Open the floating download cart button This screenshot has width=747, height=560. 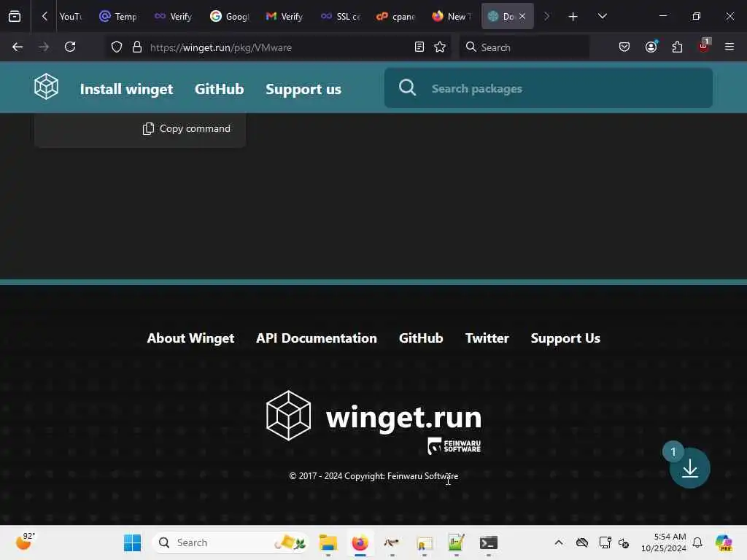click(x=690, y=468)
